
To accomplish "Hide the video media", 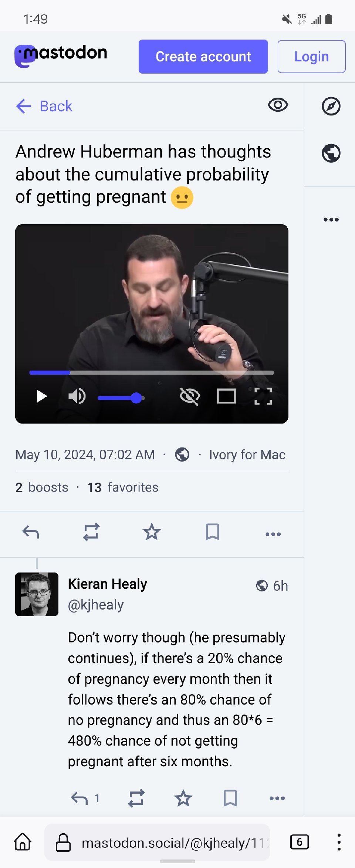I will coord(190,396).
